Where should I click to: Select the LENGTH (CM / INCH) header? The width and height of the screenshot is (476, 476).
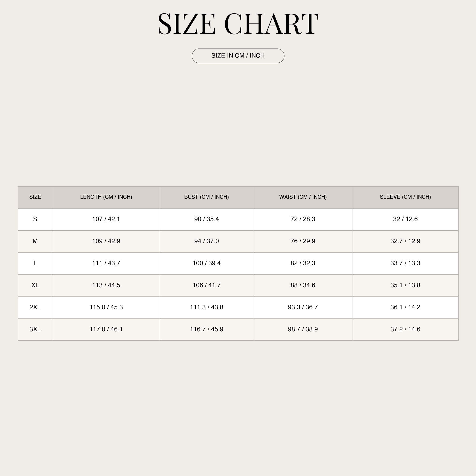coord(106,197)
